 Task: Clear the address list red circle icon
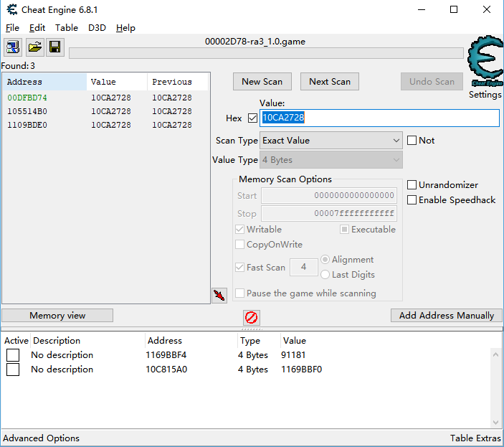click(252, 318)
